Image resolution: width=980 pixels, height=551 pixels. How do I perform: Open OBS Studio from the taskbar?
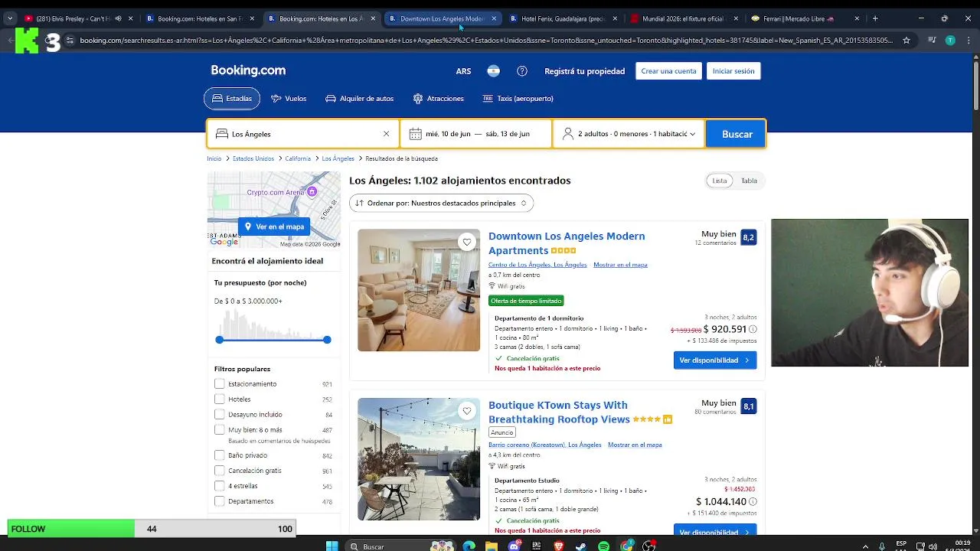pyautogui.click(x=649, y=546)
